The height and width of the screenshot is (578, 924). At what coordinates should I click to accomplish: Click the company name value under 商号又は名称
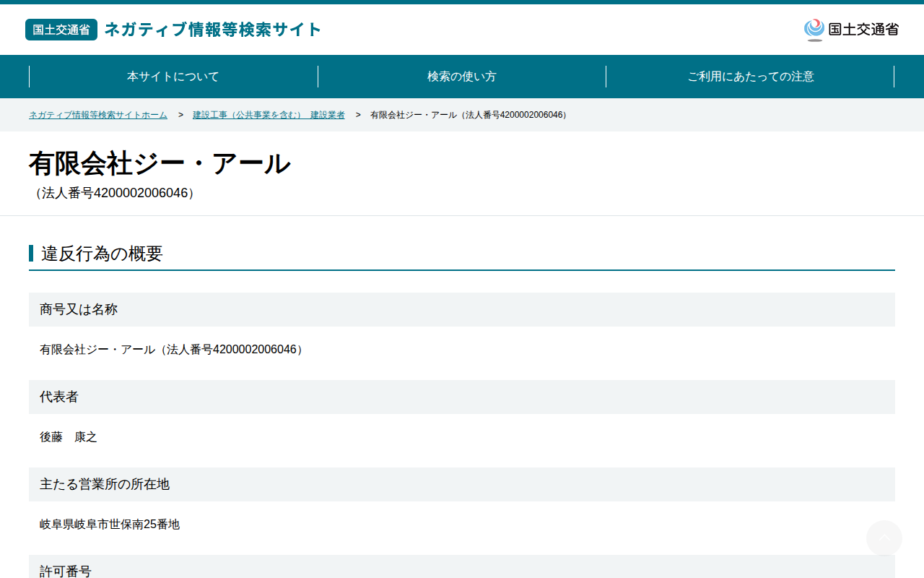pos(173,350)
